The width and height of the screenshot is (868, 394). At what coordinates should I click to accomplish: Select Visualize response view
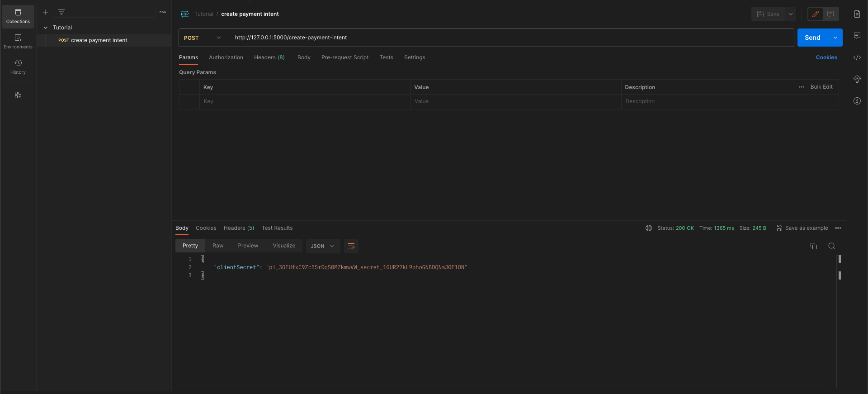(x=284, y=246)
